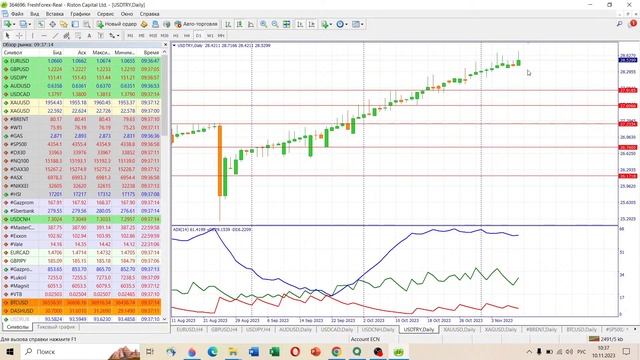Select BTCUSD row in Market Watch
The image size is (640, 360).
click(82, 302)
